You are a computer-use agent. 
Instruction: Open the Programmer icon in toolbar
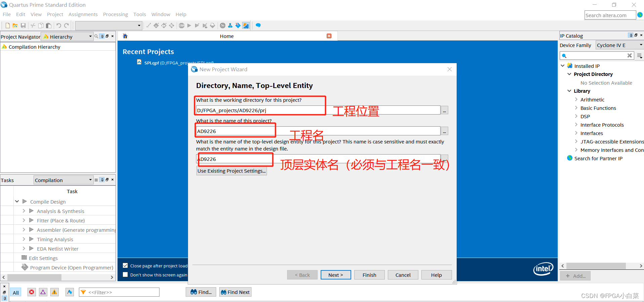[238, 26]
